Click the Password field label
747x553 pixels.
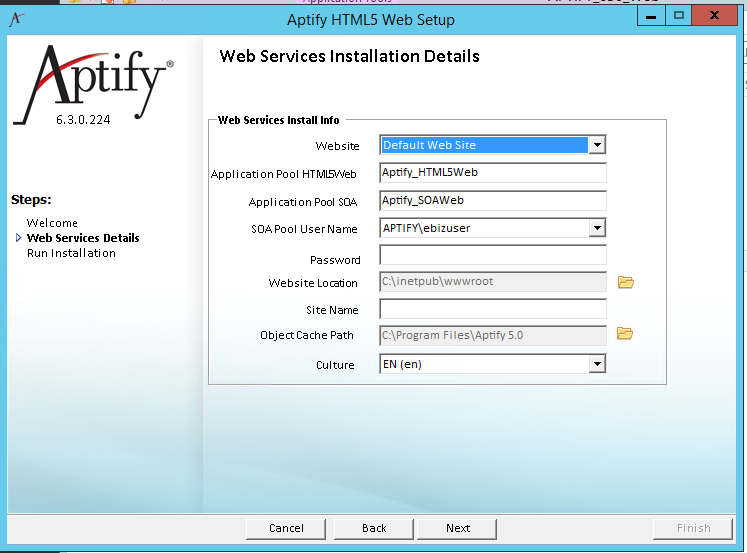click(x=335, y=260)
